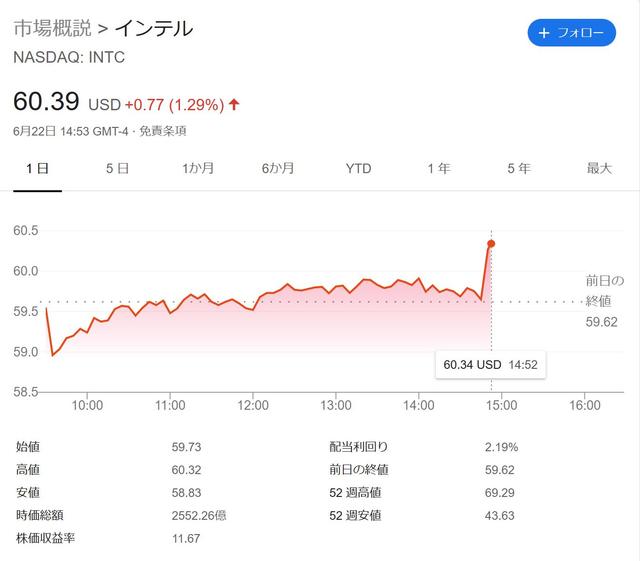Open the 市場概説 market overview link
The height and width of the screenshot is (561, 640).
53,28
